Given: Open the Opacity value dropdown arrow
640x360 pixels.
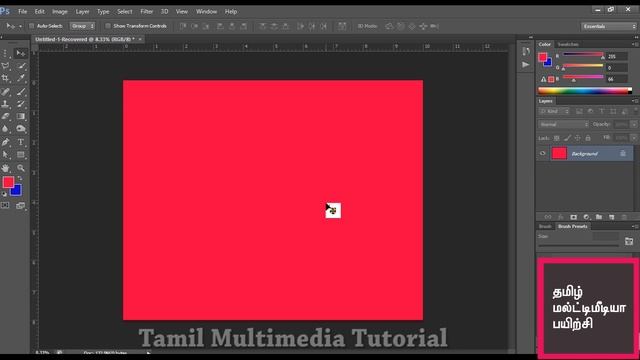Looking at the screenshot, I should click(633, 124).
